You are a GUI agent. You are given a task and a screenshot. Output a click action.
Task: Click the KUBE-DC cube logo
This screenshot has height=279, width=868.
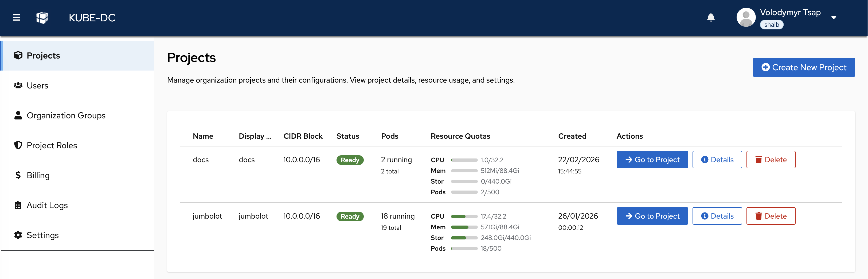[x=42, y=18]
